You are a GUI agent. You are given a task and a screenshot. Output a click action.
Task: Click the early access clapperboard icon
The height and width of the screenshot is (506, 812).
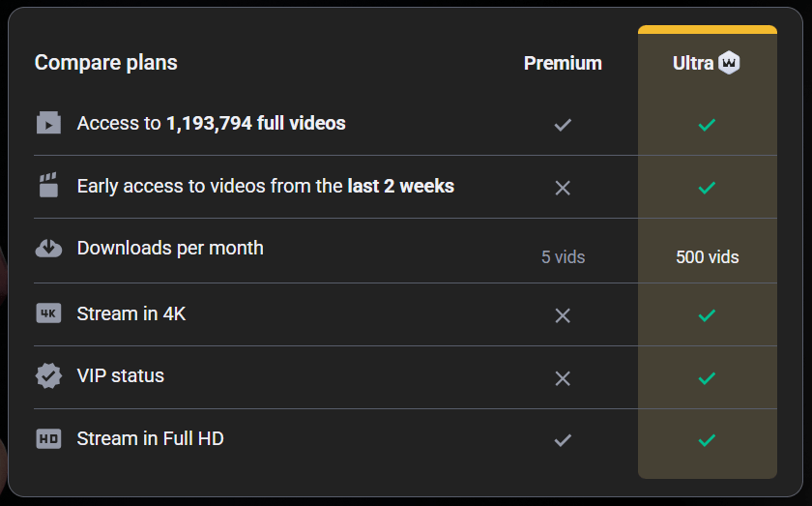(48, 186)
